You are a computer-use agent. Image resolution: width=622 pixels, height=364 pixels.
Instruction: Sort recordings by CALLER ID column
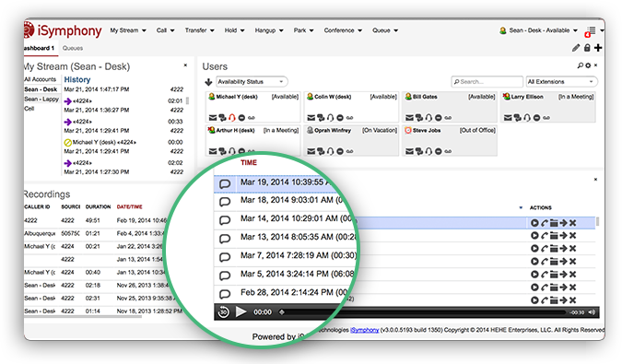(x=37, y=207)
